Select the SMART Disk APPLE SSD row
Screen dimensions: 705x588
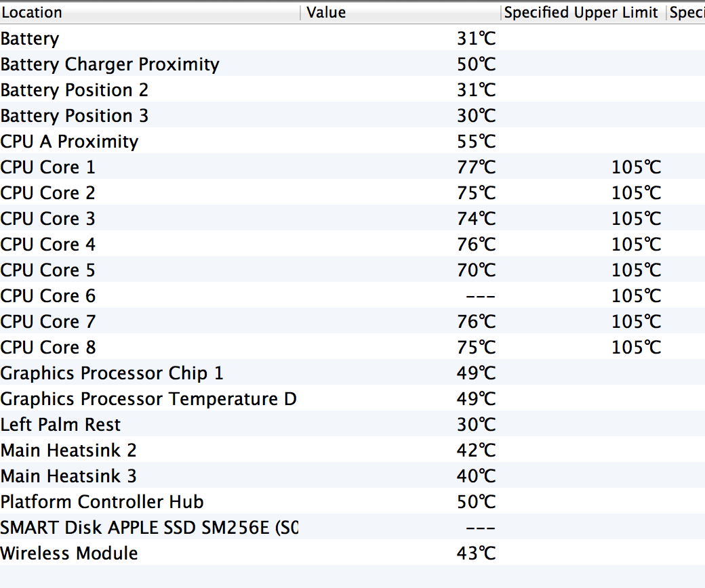(352, 527)
